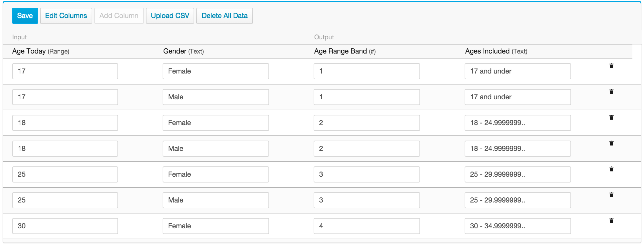This screenshot has height=247, width=644.
Task: Focus Age Range Band field in 18 Female row
Action: pyautogui.click(x=367, y=123)
